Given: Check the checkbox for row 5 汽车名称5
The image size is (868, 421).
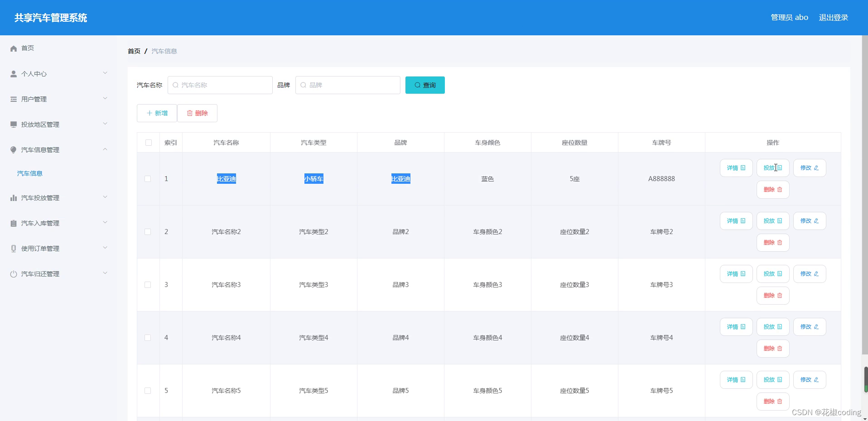Looking at the screenshot, I should tap(148, 391).
